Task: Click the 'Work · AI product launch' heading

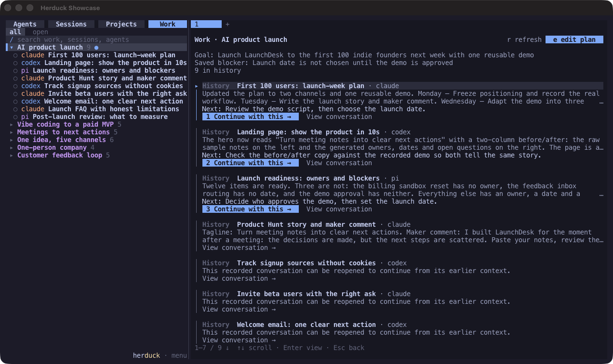Action: 241,39
